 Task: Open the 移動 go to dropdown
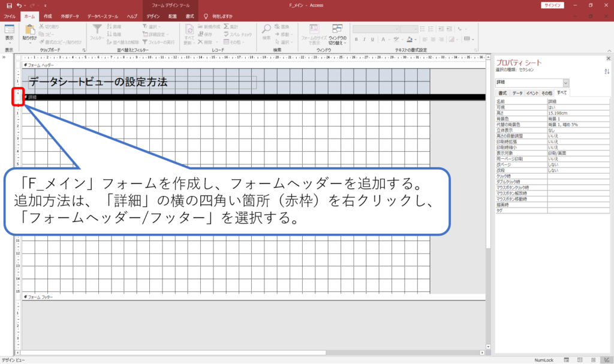[x=284, y=34]
